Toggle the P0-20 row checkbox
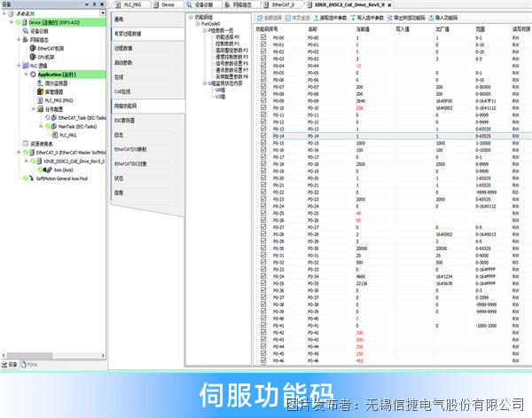This screenshot has height=418, width=532. (263, 177)
